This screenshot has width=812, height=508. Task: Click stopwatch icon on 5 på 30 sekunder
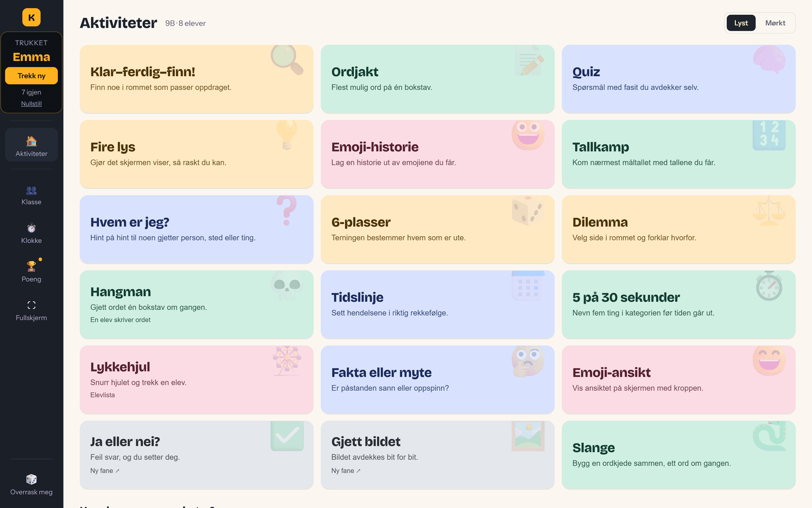click(x=769, y=285)
